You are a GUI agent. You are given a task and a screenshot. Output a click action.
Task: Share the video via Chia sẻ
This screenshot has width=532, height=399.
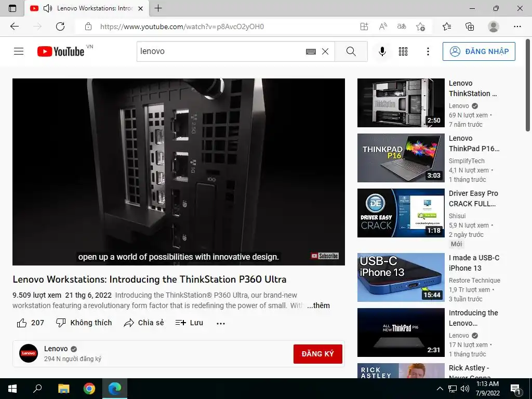pos(143,323)
